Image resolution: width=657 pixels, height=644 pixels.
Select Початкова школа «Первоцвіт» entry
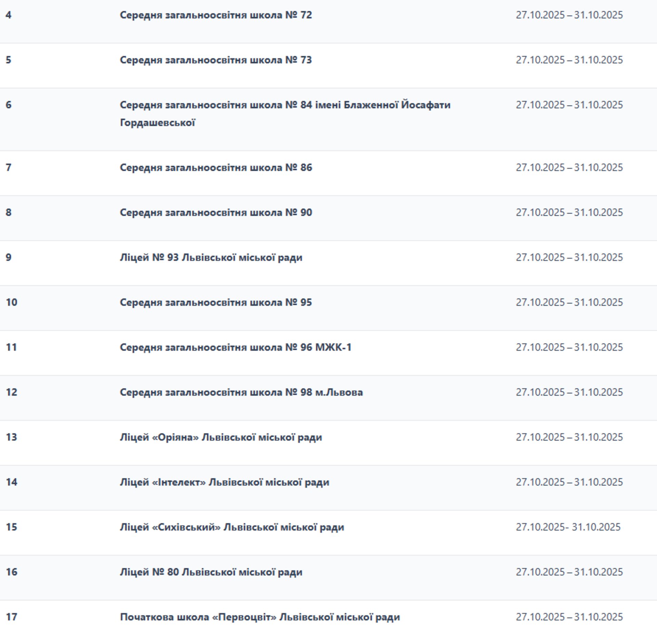[x=260, y=617]
